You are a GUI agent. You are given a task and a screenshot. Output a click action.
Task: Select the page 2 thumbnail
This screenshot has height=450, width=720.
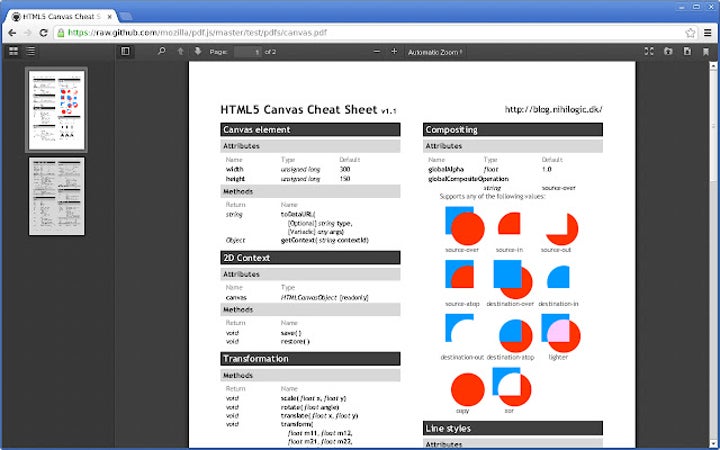pyautogui.click(x=57, y=195)
